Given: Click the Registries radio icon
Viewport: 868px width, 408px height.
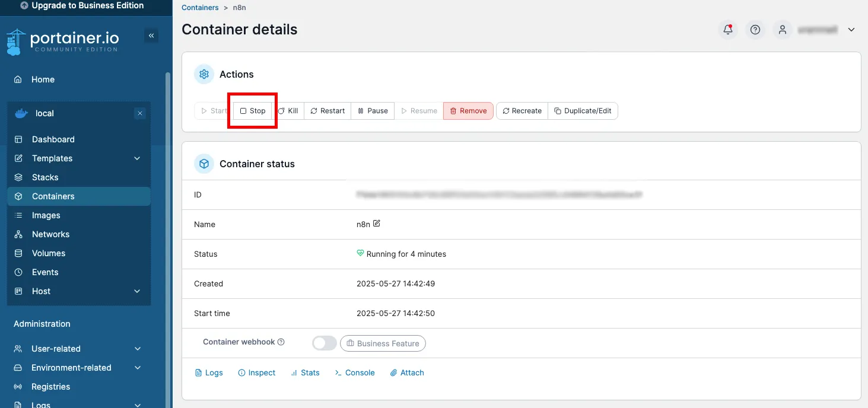Looking at the screenshot, I should point(18,387).
